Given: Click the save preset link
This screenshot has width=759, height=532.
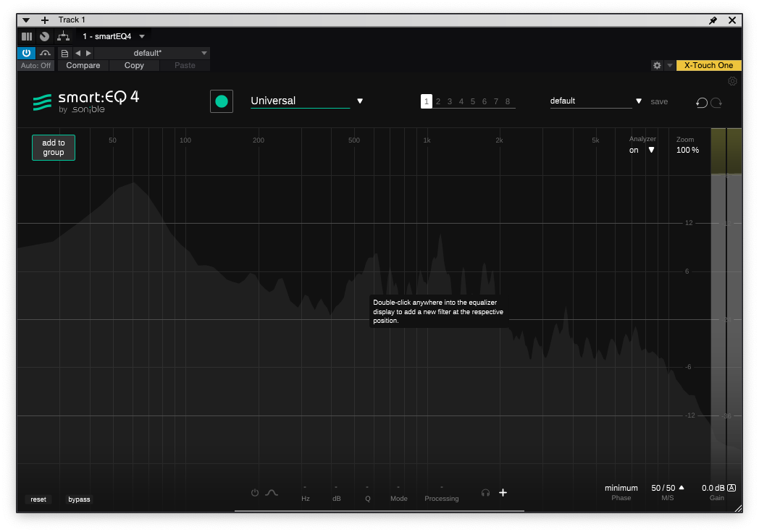Looking at the screenshot, I should (x=659, y=101).
